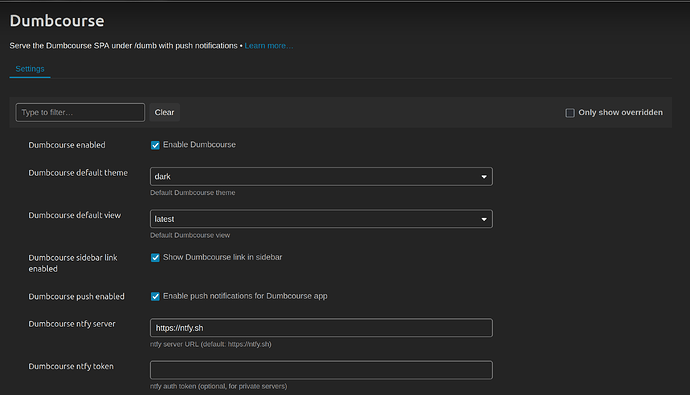The height and width of the screenshot is (395, 690).
Task: Click the 'Dumbcourse ntfy token' label
Action: coord(71,366)
